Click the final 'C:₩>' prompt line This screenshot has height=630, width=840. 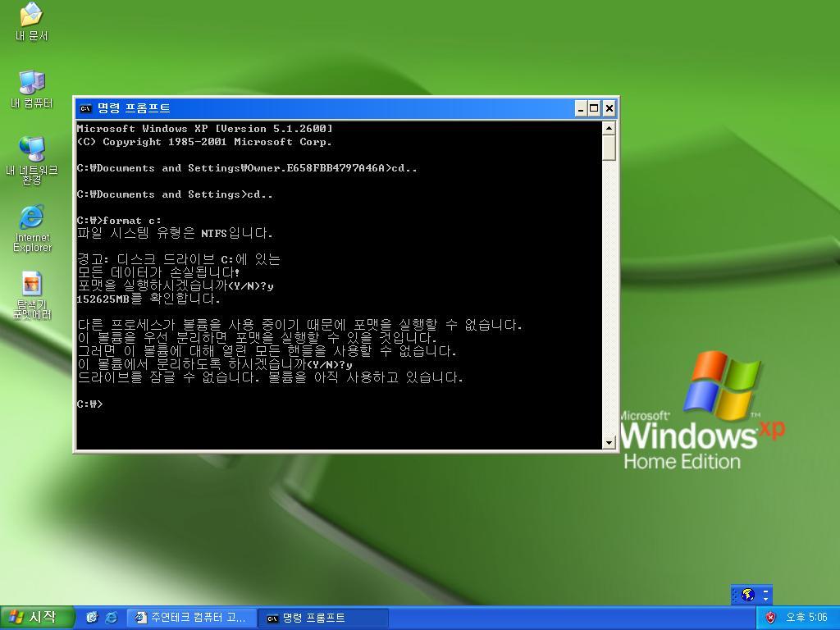89,404
